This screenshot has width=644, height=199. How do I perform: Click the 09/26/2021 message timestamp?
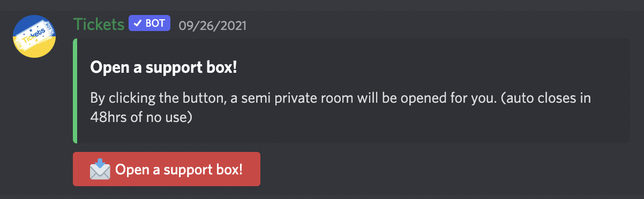tap(213, 25)
